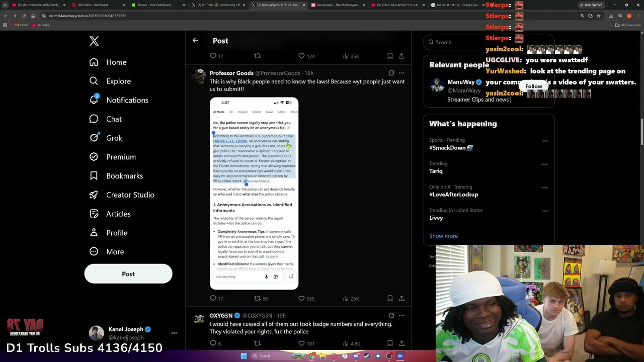Open the Gmail bookmark

tap(21, 25)
